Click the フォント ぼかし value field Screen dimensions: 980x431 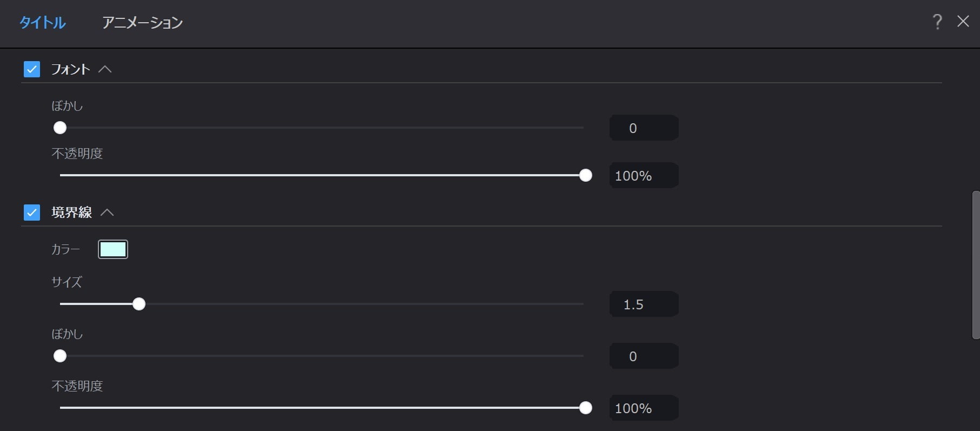[x=644, y=128]
